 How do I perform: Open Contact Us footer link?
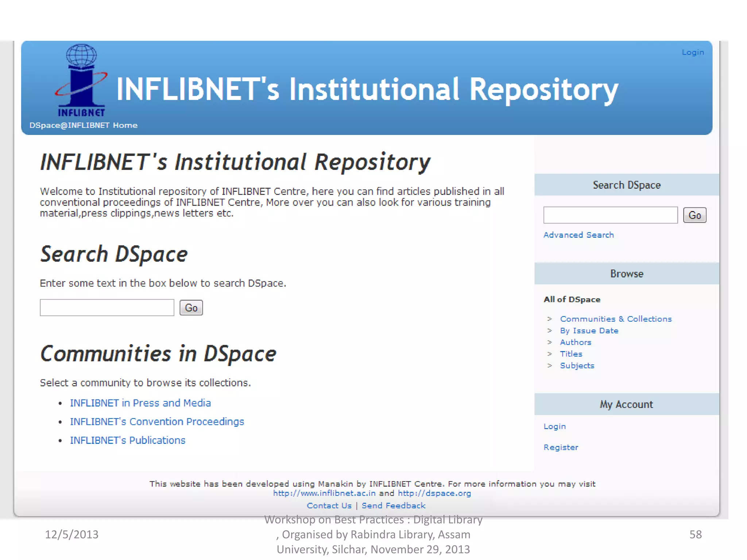329,505
